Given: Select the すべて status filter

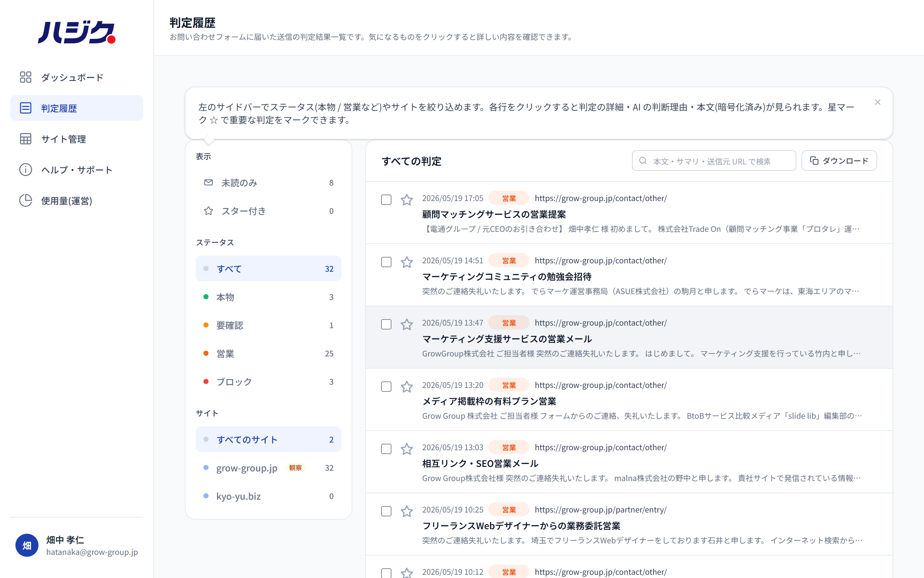Looking at the screenshot, I should [x=269, y=269].
